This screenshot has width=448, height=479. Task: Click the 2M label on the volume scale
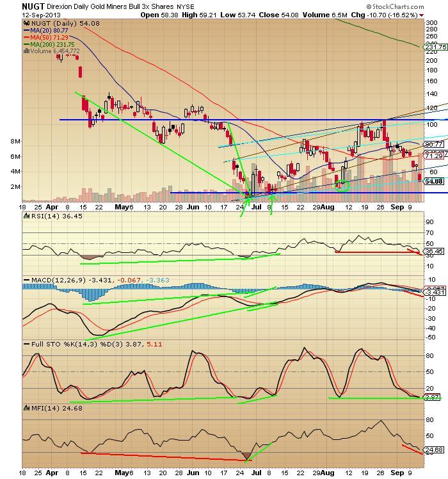point(15,186)
